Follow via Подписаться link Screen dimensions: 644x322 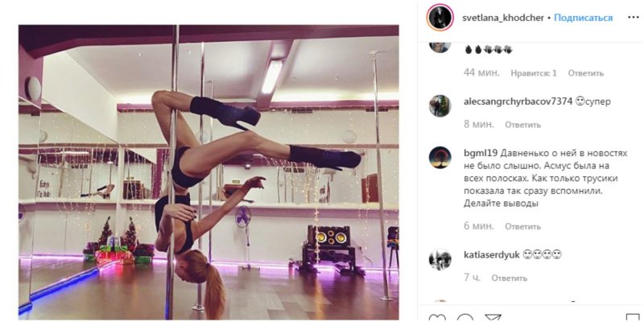coord(583,18)
